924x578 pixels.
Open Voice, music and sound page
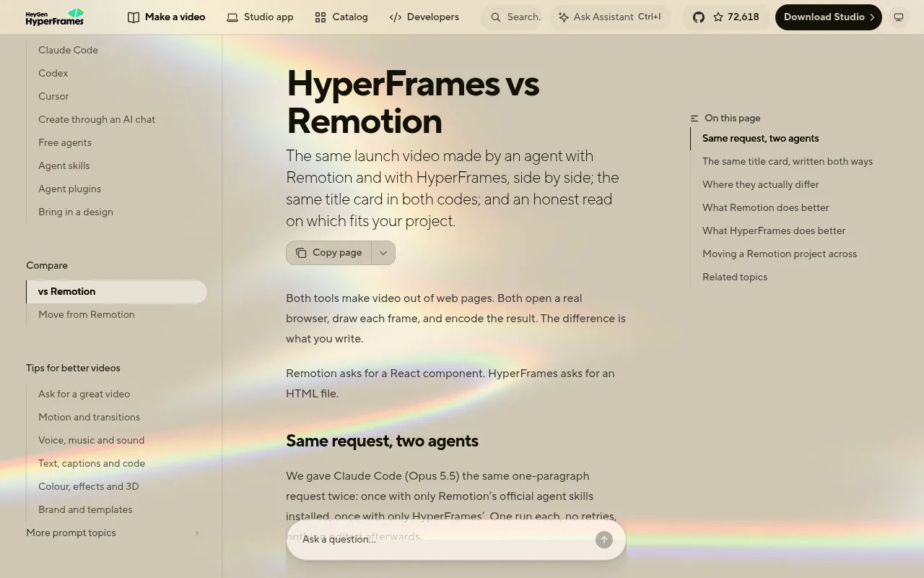coord(92,440)
